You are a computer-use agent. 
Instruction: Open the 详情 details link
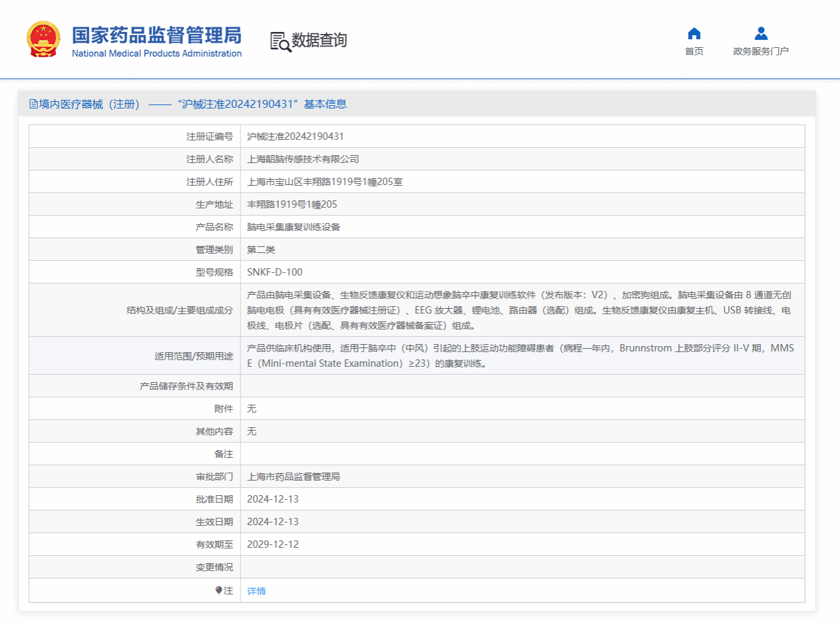[x=256, y=590]
